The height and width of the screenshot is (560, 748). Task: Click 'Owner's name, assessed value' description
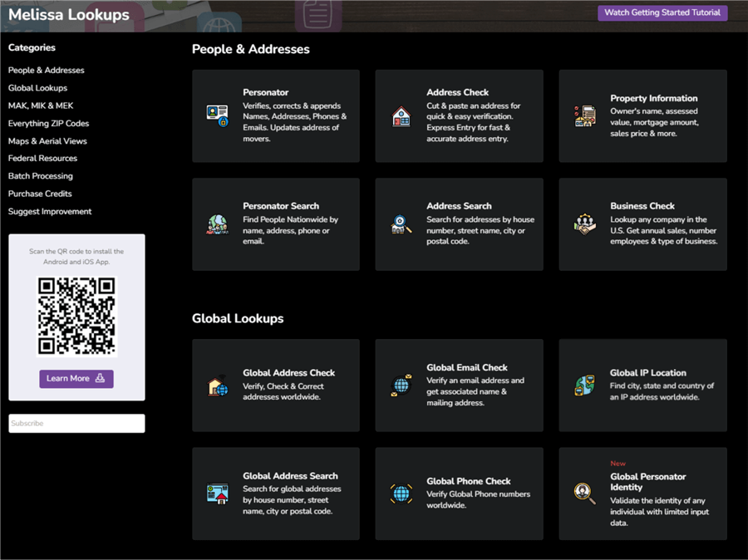click(x=655, y=122)
